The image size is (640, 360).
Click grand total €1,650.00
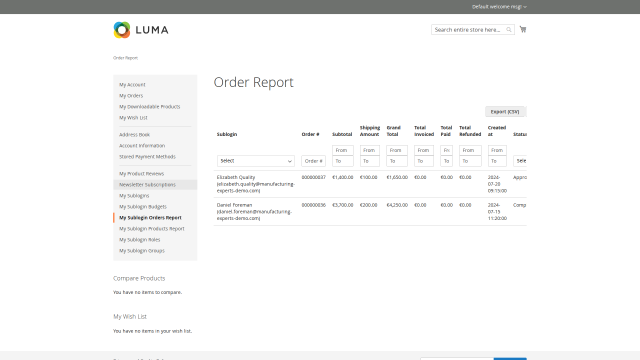pyautogui.click(x=397, y=178)
